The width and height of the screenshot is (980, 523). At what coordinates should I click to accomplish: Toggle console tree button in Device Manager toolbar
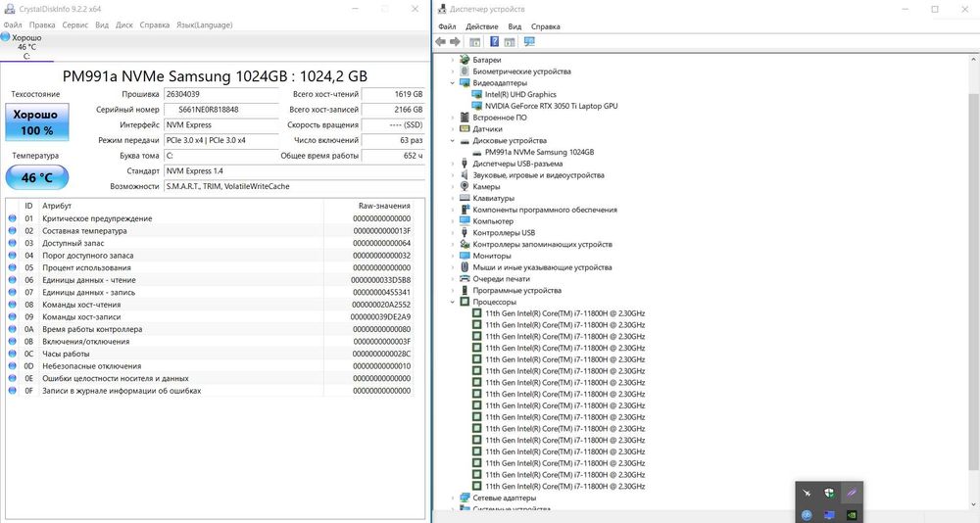[x=475, y=42]
